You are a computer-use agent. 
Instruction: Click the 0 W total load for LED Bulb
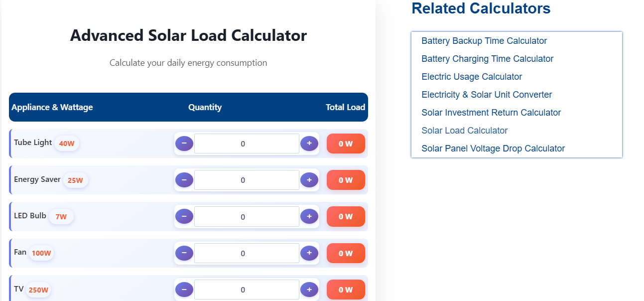[346, 216]
